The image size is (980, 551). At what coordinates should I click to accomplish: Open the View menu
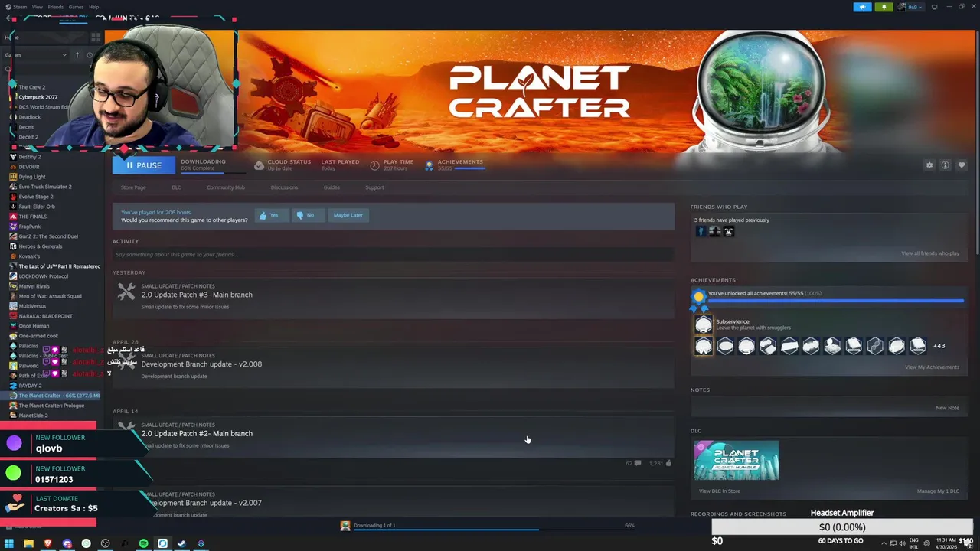click(37, 7)
